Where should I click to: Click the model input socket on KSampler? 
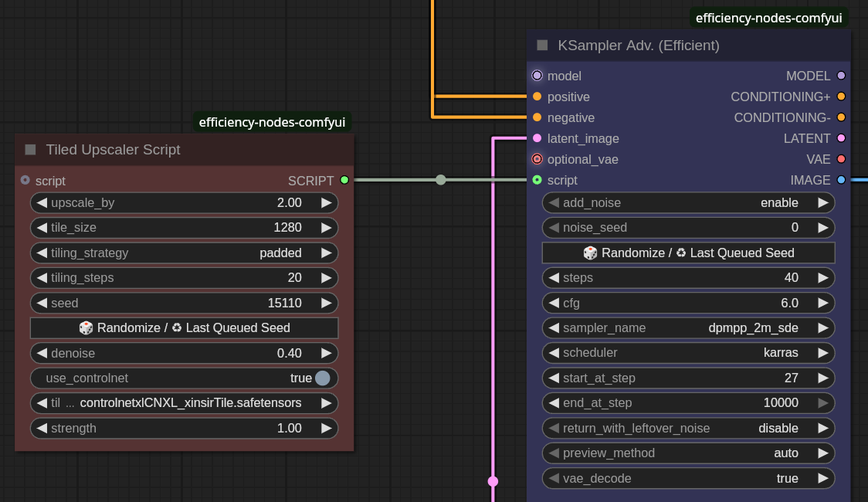pyautogui.click(x=537, y=75)
